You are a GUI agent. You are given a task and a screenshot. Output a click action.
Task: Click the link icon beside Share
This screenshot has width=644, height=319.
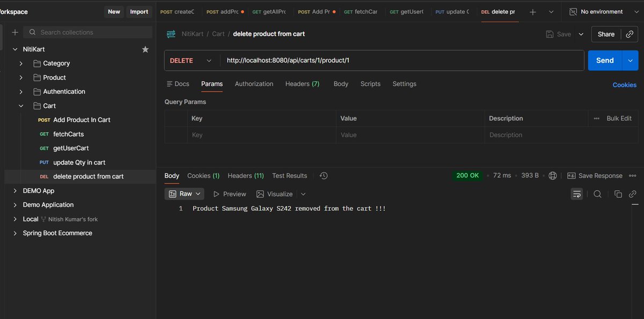pyautogui.click(x=630, y=34)
